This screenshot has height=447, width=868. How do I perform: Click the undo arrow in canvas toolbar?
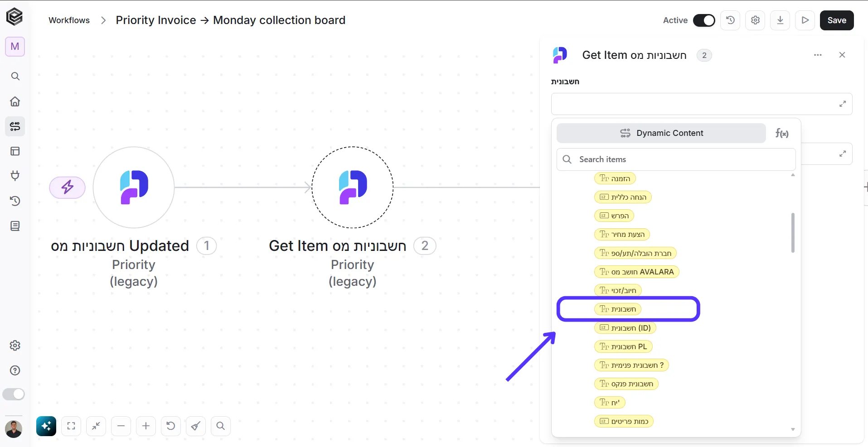tap(171, 426)
